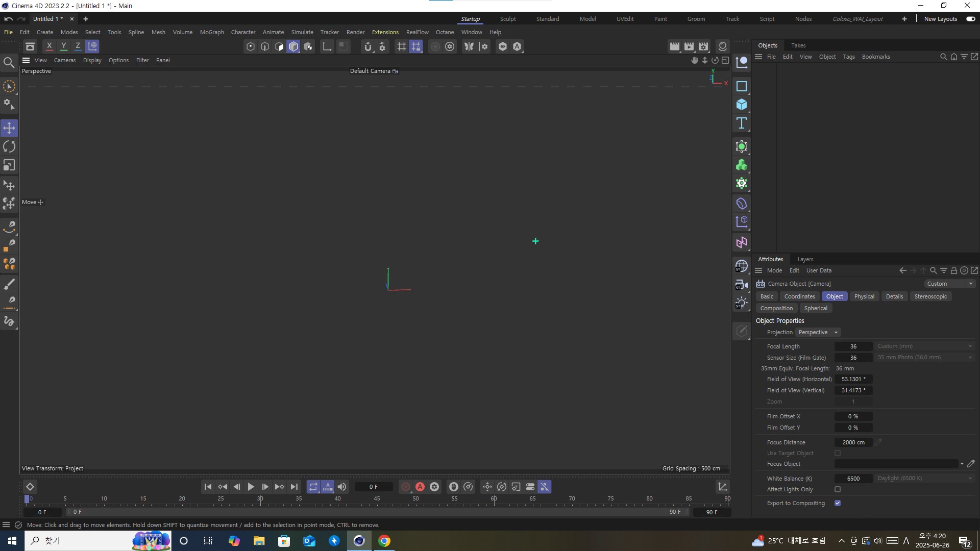Viewport: 980px width, 551px height.
Task: Open the Objects manager hamburger menu
Action: tap(758, 57)
